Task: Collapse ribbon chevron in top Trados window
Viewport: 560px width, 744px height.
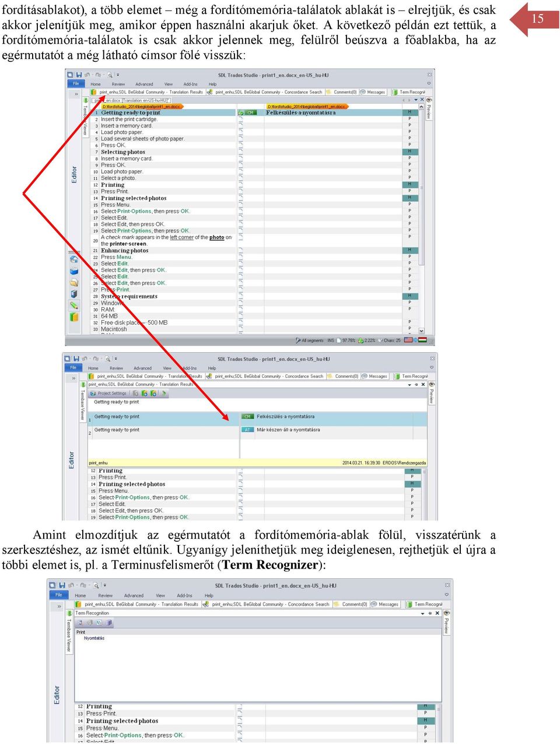Action: coord(429,83)
